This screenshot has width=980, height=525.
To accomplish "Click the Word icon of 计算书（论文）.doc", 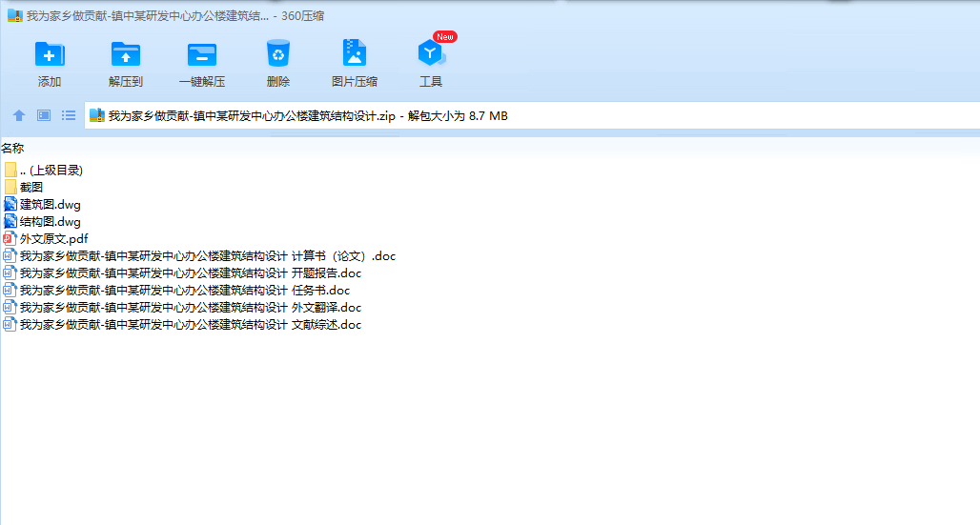I will [x=10, y=255].
